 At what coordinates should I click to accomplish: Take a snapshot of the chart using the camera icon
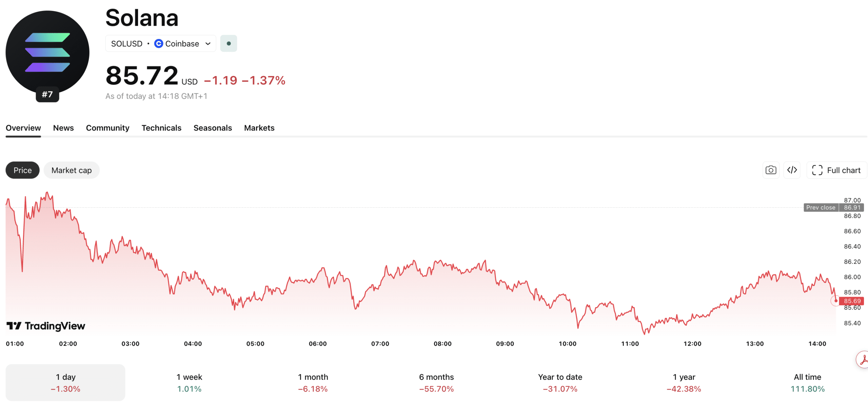coord(771,170)
